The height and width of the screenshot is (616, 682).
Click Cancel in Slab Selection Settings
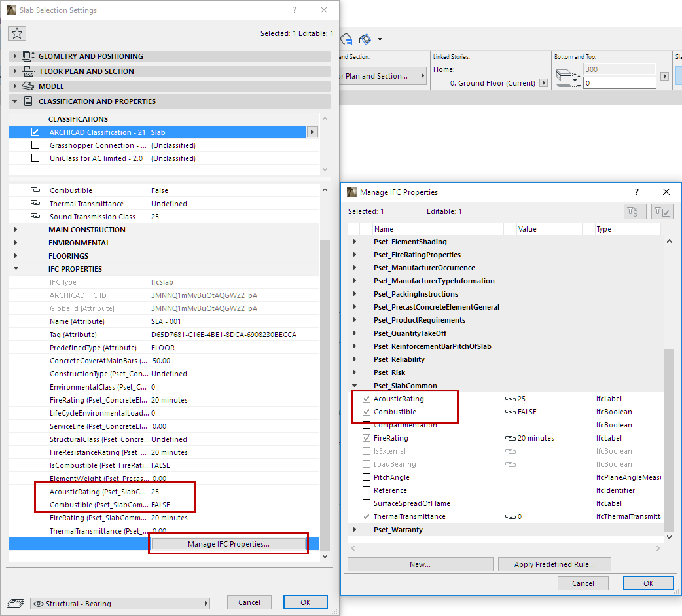pos(249,602)
